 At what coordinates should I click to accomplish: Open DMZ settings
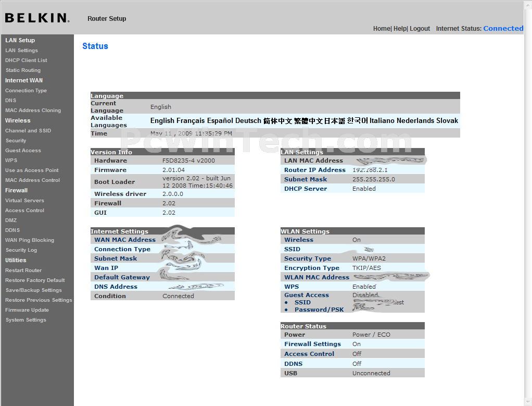point(11,220)
